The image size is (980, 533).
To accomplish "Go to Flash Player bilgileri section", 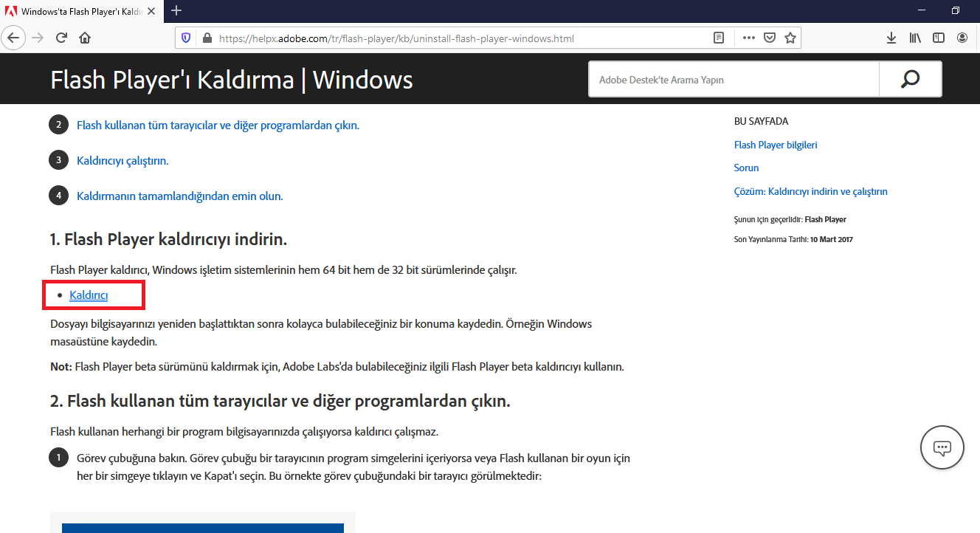I will coord(776,145).
